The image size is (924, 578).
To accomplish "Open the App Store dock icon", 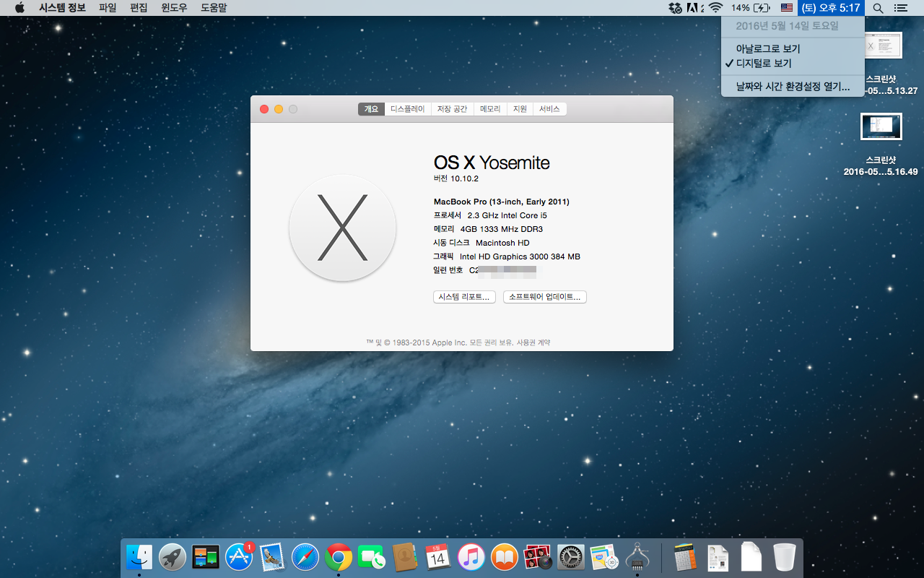I will pos(239,557).
